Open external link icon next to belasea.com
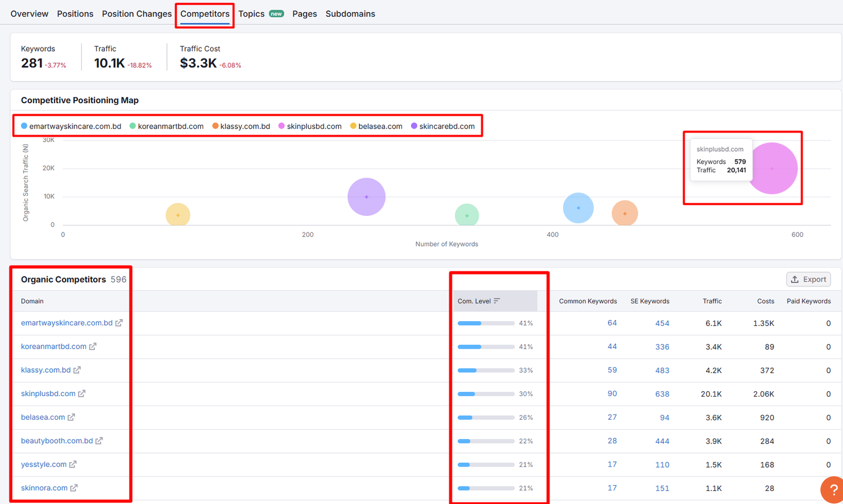This screenshot has height=504, width=843. (x=71, y=417)
